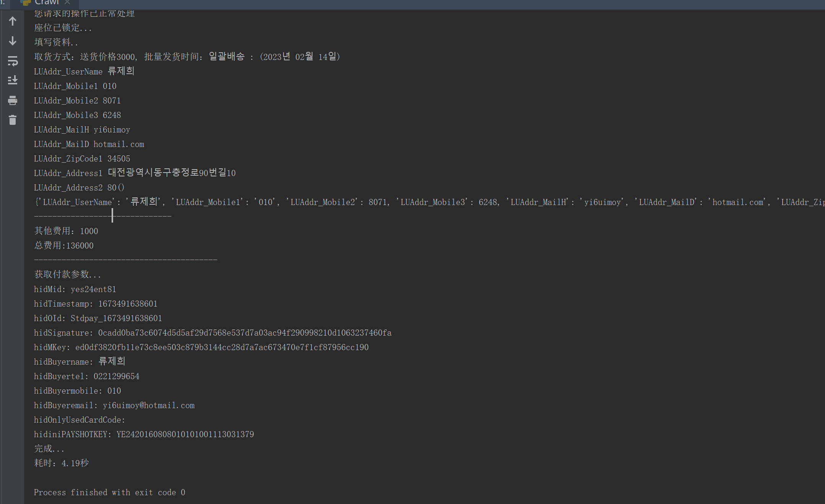The image size is (825, 504).
Task: Click the 'LUAddr_Address1' address line
Action: coord(135,173)
